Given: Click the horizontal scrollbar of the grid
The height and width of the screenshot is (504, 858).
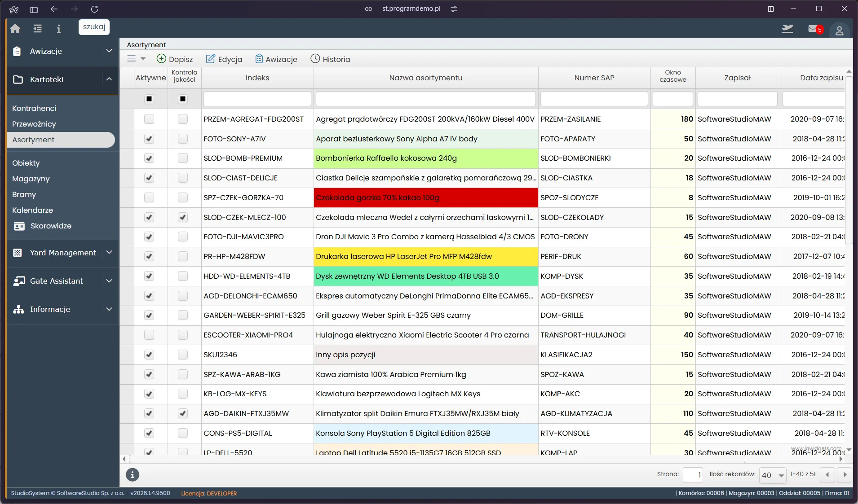Looking at the screenshot, I should coord(437,459).
